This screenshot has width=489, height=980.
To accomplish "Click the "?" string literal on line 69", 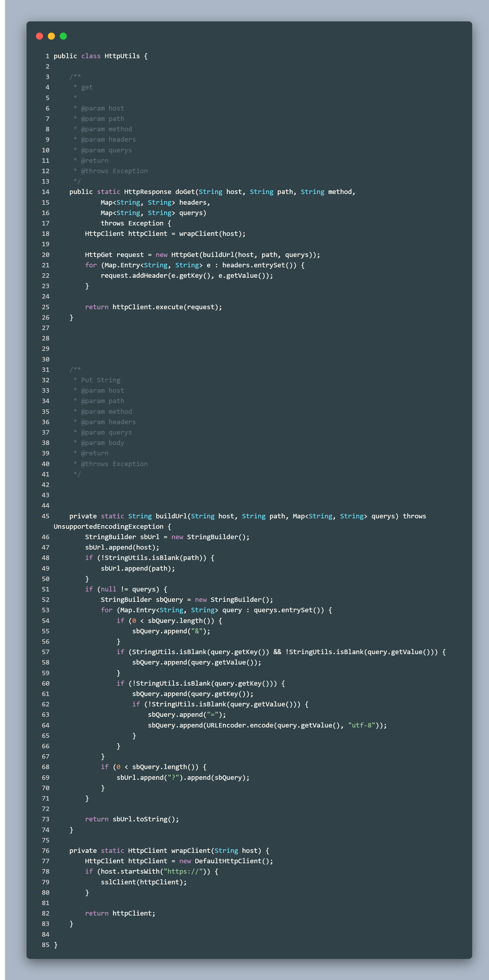I will point(173,778).
